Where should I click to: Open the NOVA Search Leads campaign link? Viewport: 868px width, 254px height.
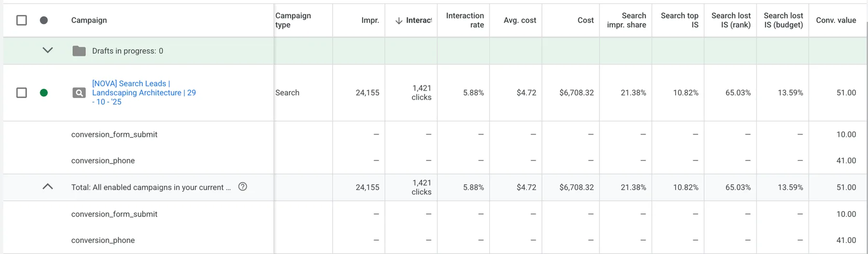point(144,93)
